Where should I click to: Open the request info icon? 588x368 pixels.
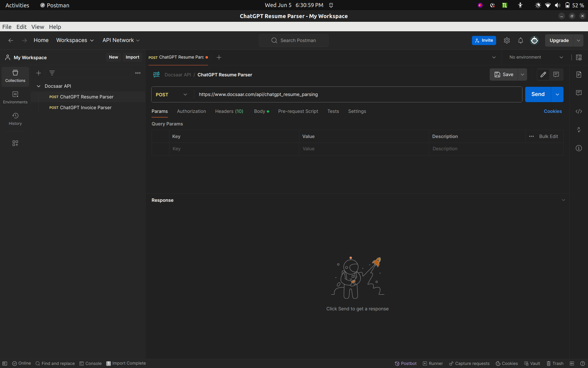(x=579, y=148)
